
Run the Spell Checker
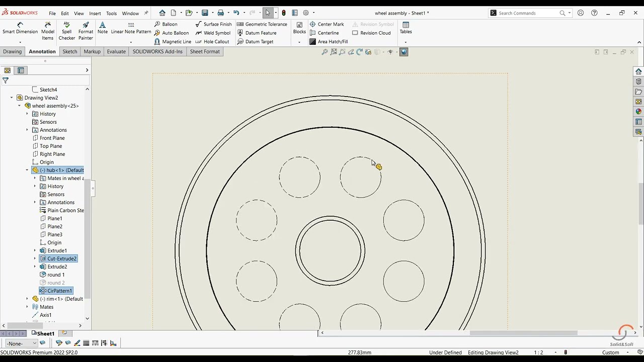pos(66,31)
